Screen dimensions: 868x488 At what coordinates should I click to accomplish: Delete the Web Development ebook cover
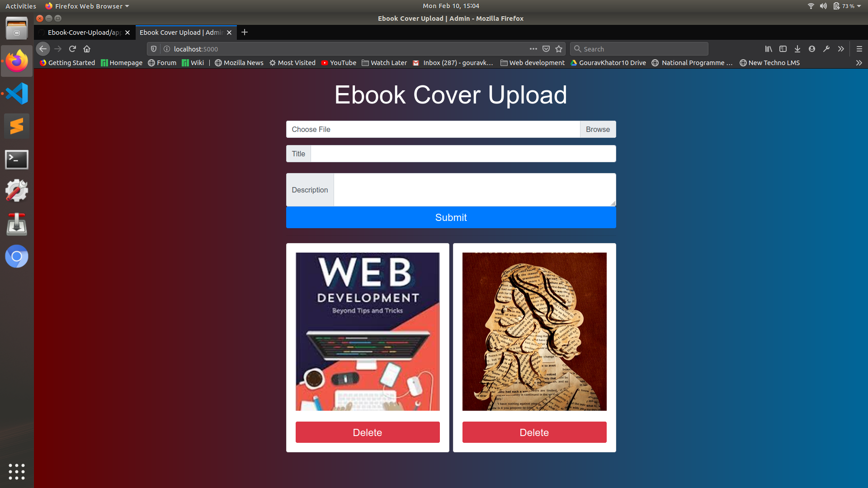point(367,432)
